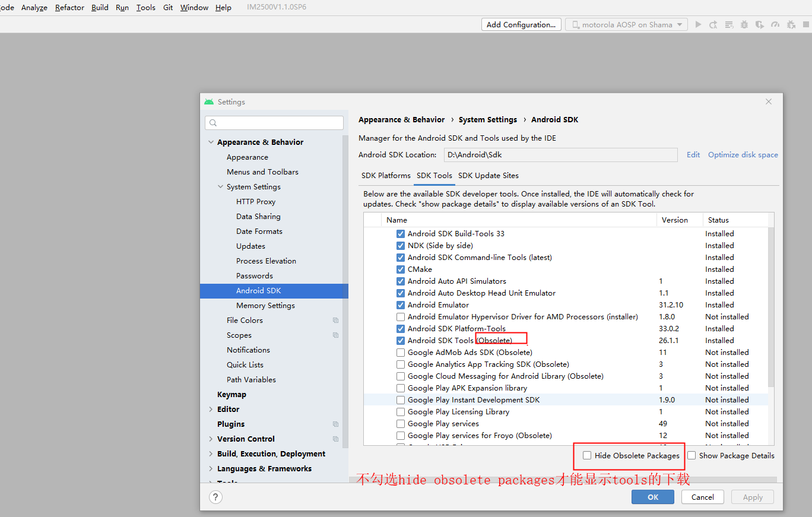The width and height of the screenshot is (812, 517).
Task: Click the SDK tools table vertical scrollbar
Action: (771, 307)
